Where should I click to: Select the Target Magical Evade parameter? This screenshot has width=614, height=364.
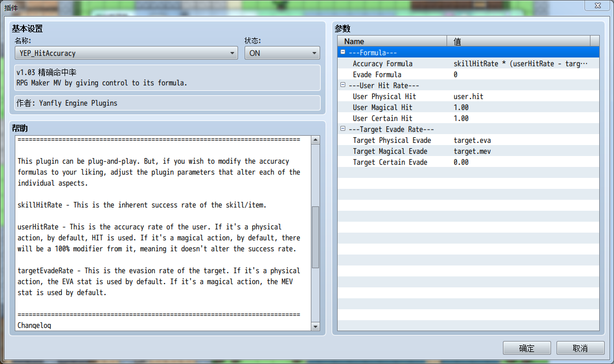coord(468,151)
